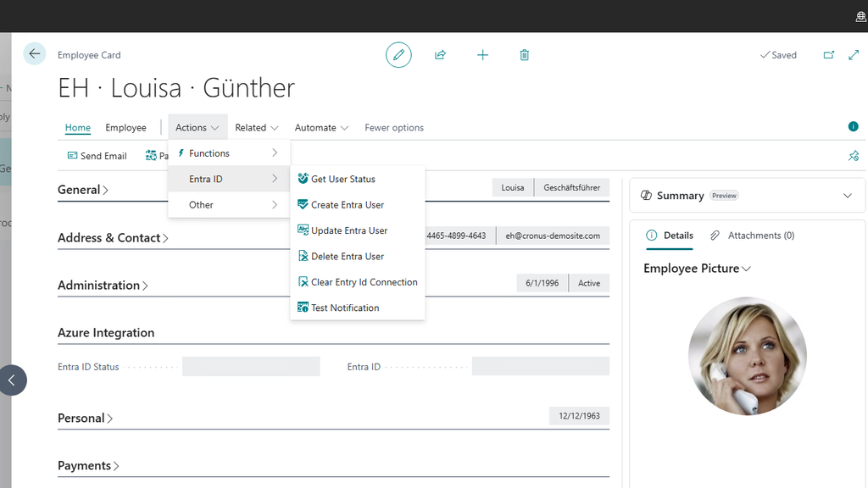Click the back arrow button
Image resolution: width=868 pixels, height=488 pixels.
click(x=34, y=54)
